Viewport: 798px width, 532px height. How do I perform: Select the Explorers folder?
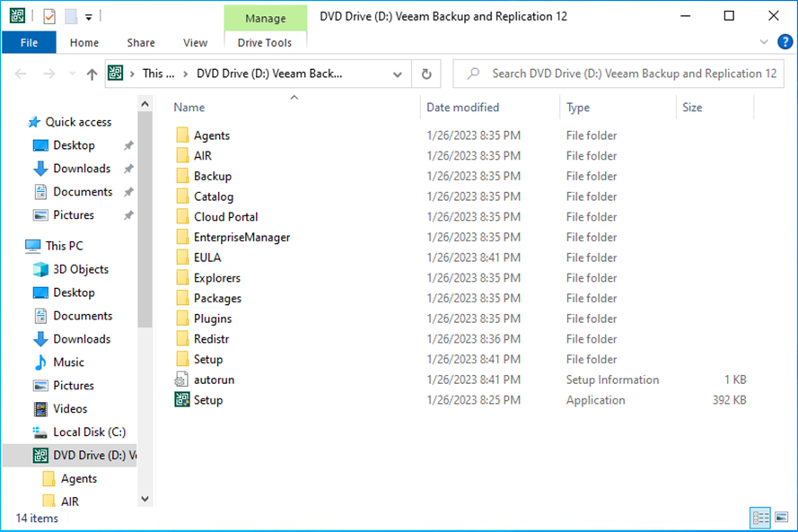pos(217,278)
